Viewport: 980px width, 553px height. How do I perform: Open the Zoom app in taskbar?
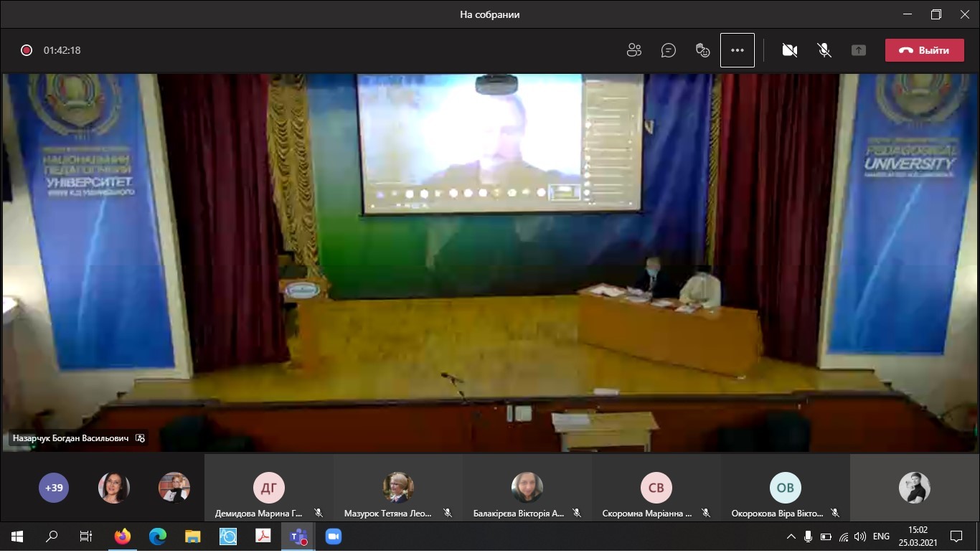coord(333,536)
